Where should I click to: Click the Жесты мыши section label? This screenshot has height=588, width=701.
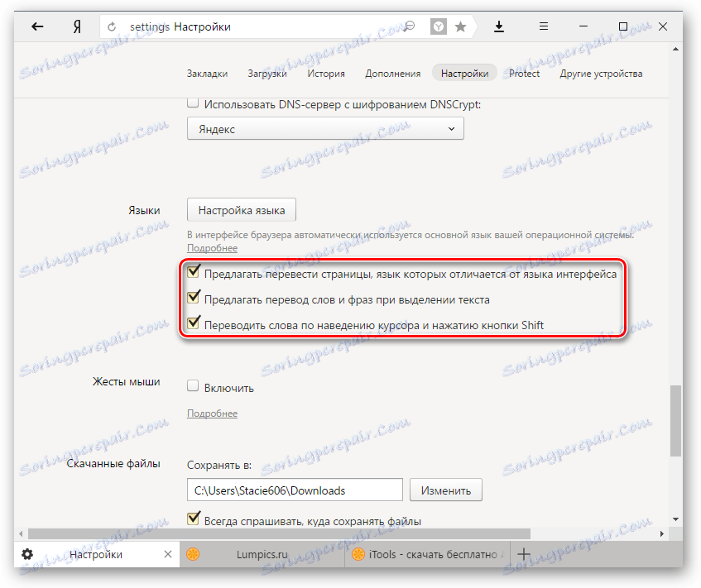coord(126,381)
